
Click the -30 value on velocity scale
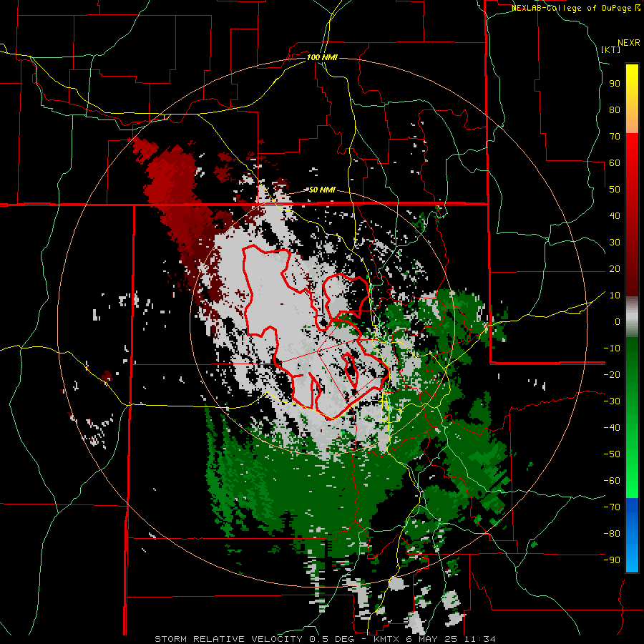(x=612, y=401)
